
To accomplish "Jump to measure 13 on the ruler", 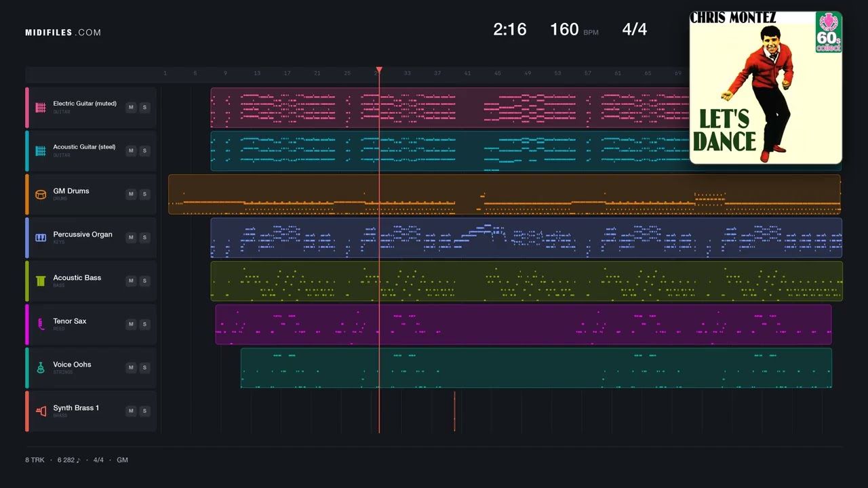I will point(257,73).
